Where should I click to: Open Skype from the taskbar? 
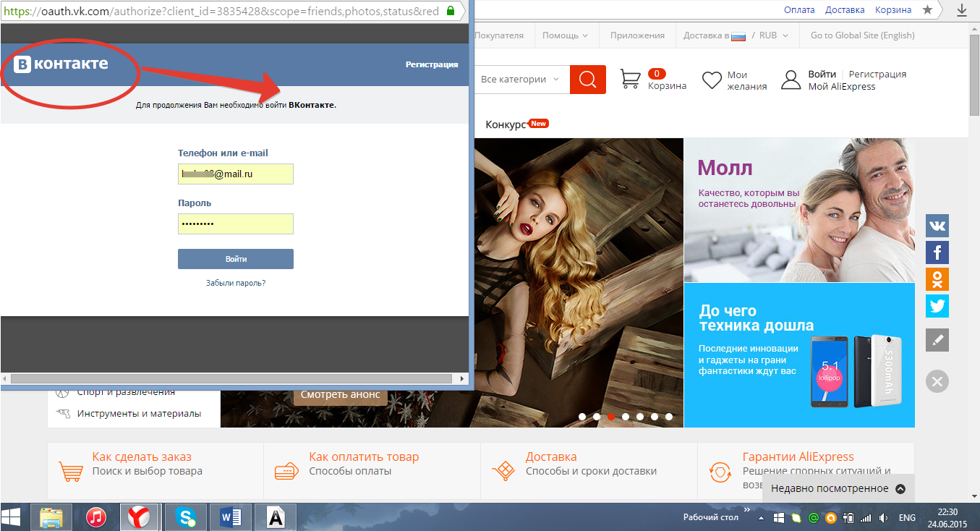(x=187, y=517)
